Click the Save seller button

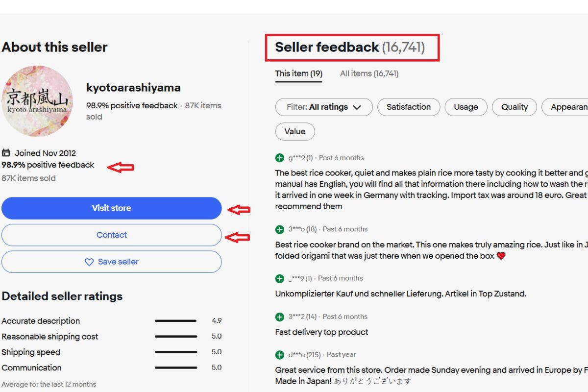pyautogui.click(x=112, y=262)
